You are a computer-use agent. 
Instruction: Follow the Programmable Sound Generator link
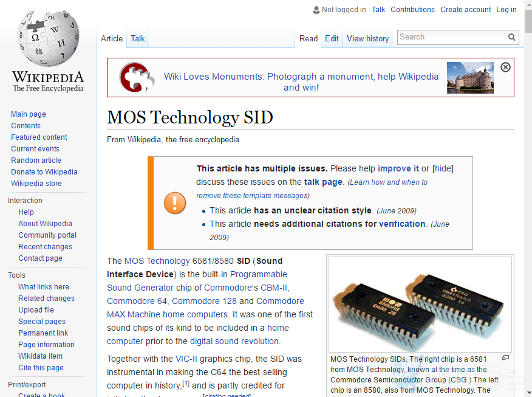pos(197,281)
